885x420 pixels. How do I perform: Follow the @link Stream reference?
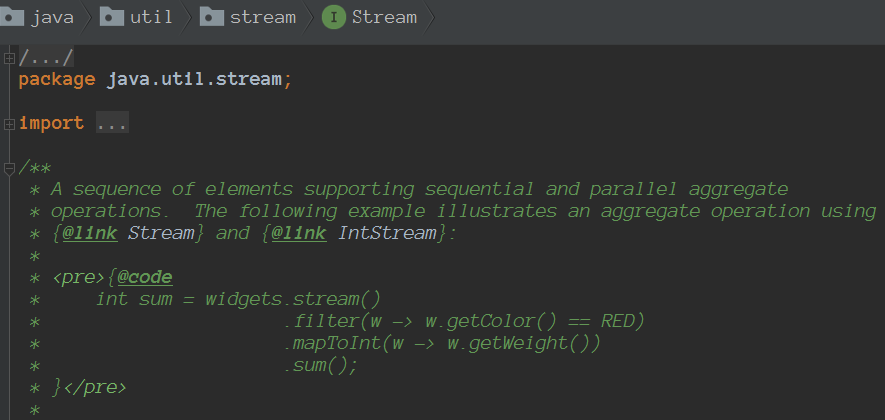pos(167,233)
